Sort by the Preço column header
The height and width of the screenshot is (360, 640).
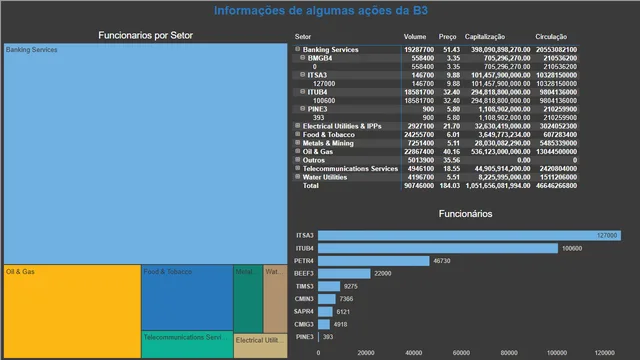(447, 37)
